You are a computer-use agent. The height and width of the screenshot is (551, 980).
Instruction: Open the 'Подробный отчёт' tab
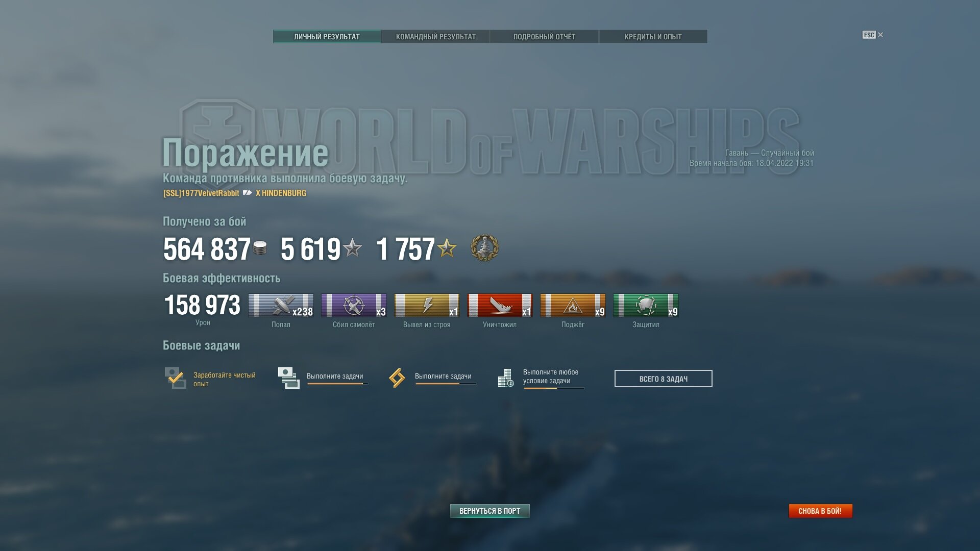(544, 37)
